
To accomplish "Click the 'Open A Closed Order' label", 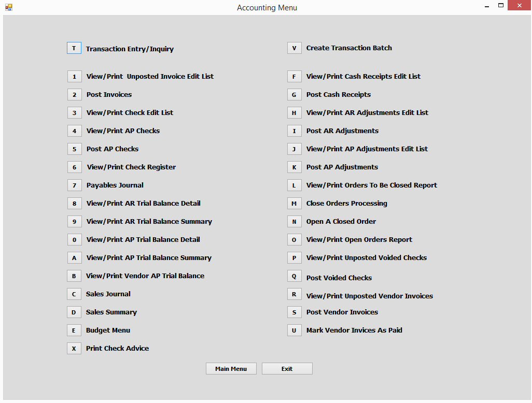I will pyautogui.click(x=341, y=221).
